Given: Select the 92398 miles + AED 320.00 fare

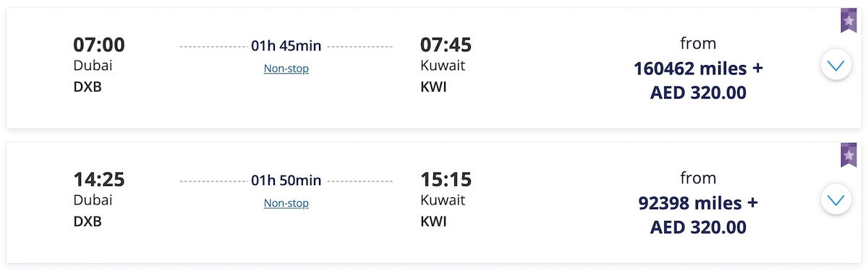Looking at the screenshot, I should (x=698, y=215).
